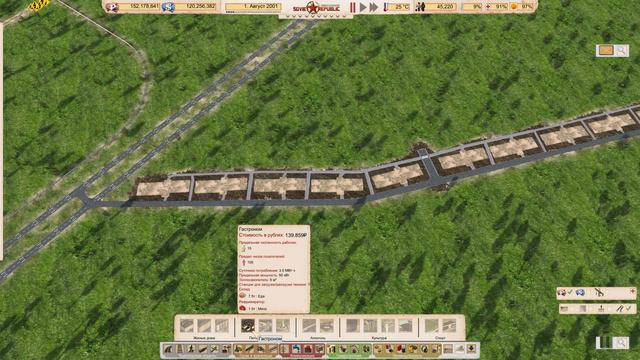Image resolution: width=640 pixels, height=360 pixels.
Task: Open last icon in red toolbar group
Action: tap(320, 349)
